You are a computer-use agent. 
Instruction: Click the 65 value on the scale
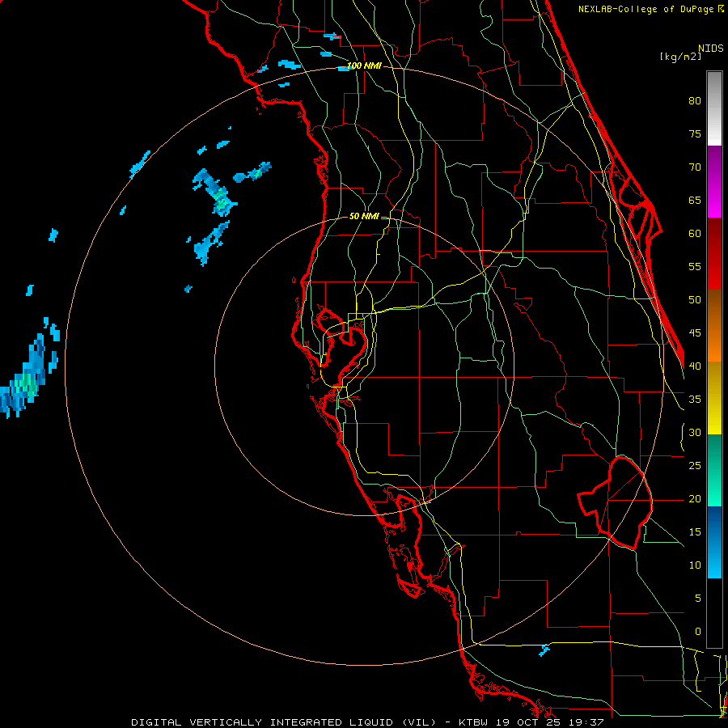coord(695,200)
